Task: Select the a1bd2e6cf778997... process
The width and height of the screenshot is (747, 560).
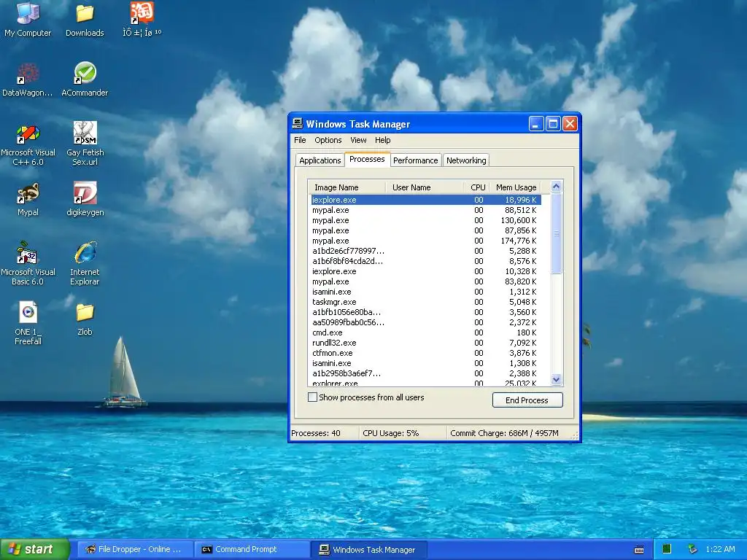Action: pyautogui.click(x=426, y=251)
